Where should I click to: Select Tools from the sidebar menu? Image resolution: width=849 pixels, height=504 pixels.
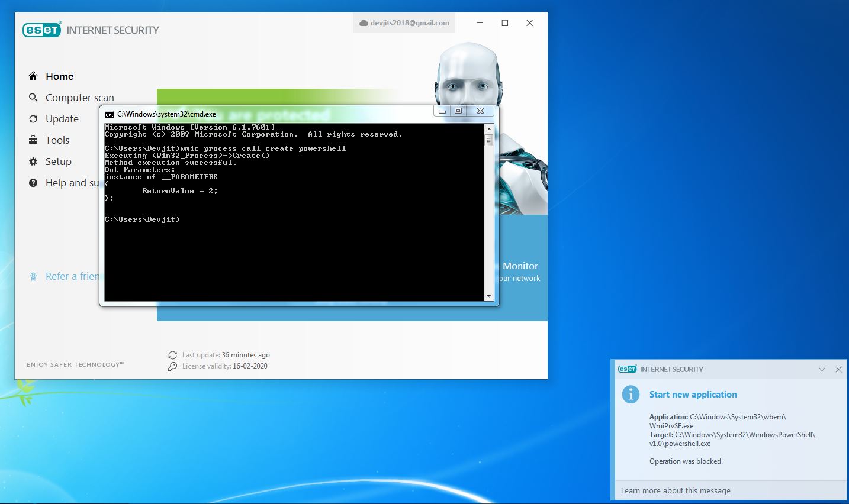point(57,140)
